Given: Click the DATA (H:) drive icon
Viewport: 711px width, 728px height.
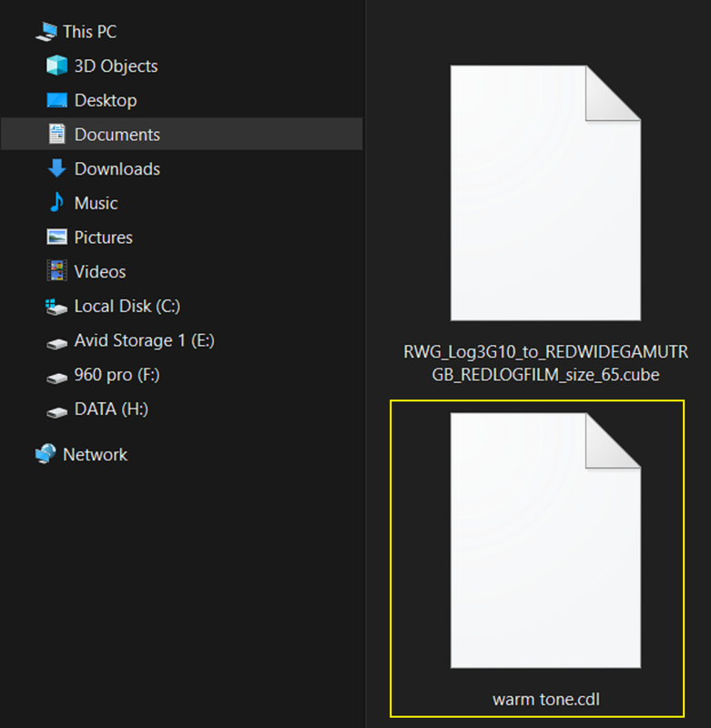Looking at the screenshot, I should 56,412.
